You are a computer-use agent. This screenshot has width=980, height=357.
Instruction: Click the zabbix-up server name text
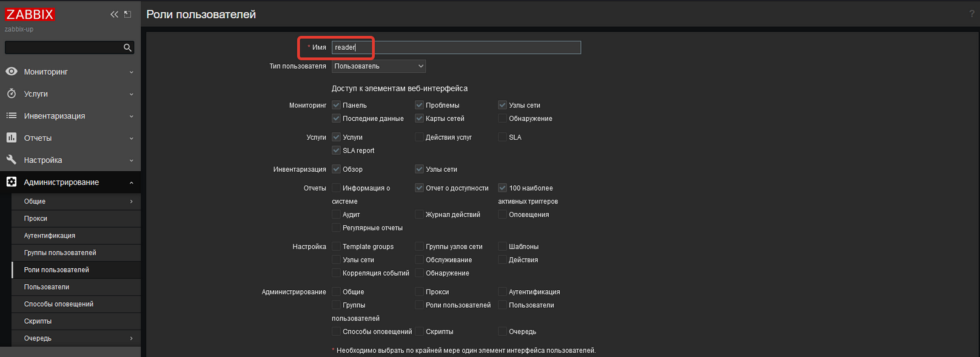(x=19, y=29)
